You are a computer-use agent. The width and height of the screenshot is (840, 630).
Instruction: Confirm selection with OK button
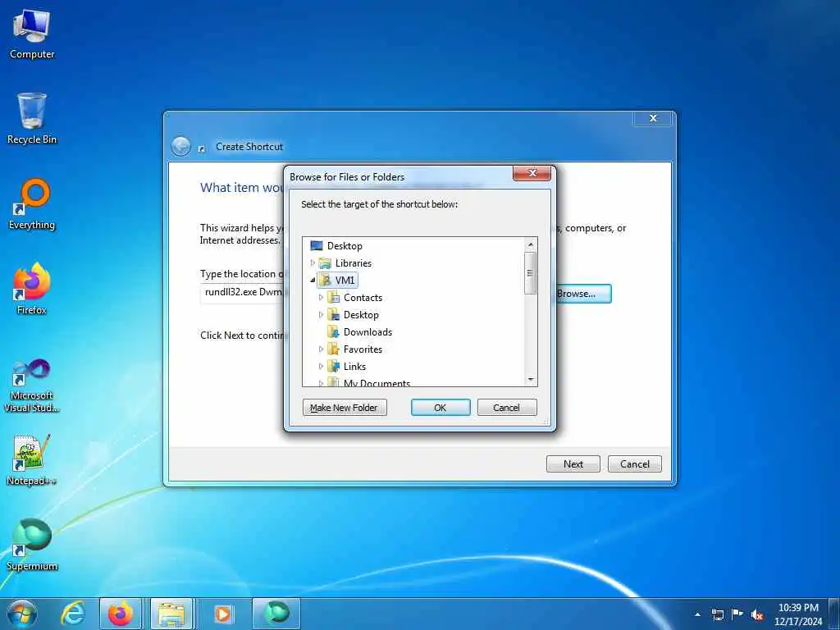(x=441, y=408)
